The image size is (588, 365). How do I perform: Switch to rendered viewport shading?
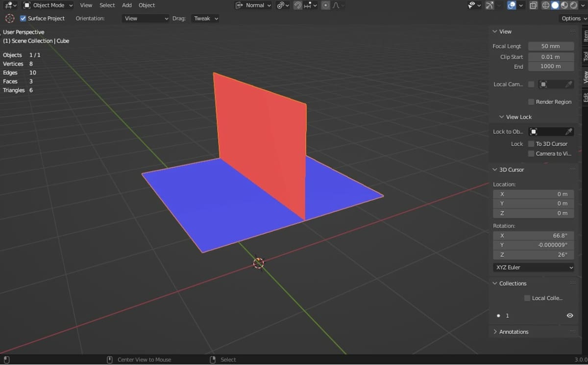[x=573, y=5]
